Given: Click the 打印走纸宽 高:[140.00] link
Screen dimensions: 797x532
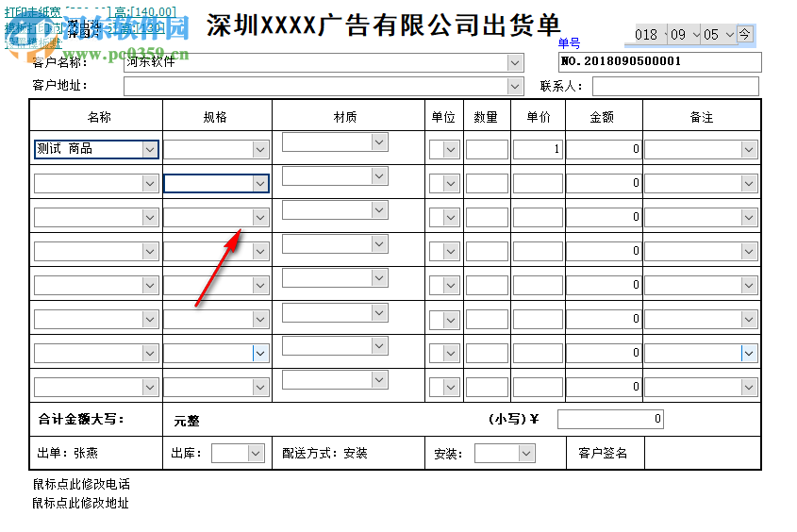Looking at the screenshot, I should coord(91,11).
